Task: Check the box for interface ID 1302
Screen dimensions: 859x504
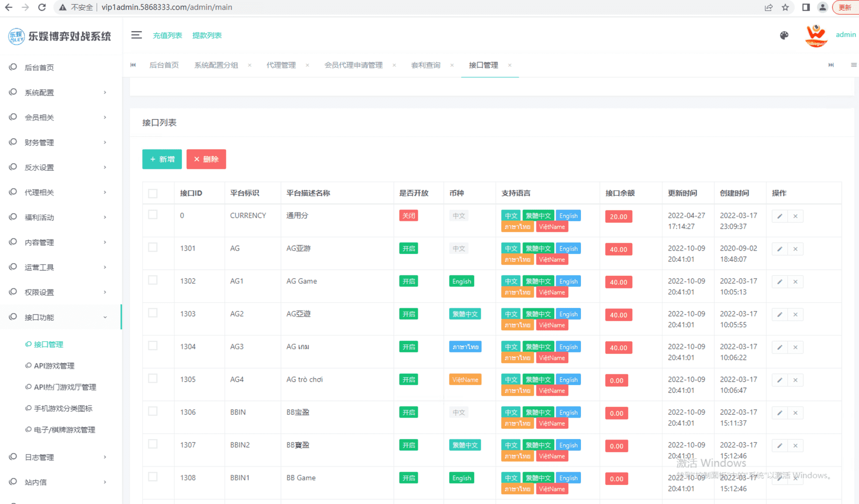Action: 153,280
